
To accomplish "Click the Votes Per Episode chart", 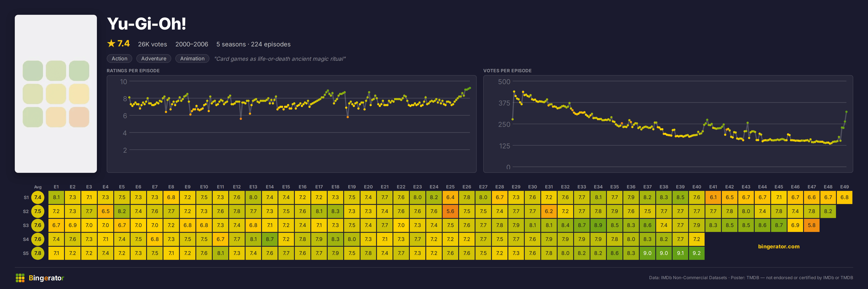I will [668, 124].
